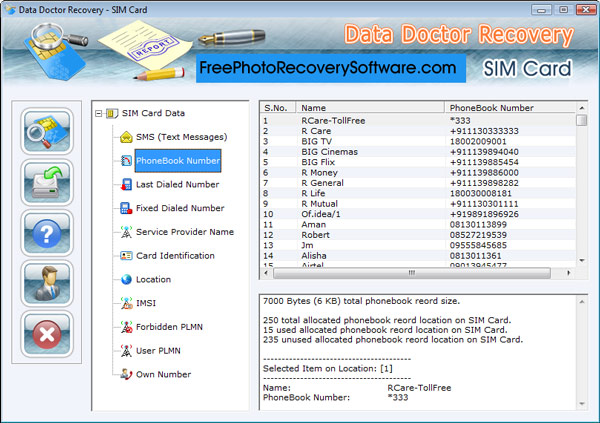Open Fixed Dialed Number entry
Screen dimensions: 600x423
[180, 208]
